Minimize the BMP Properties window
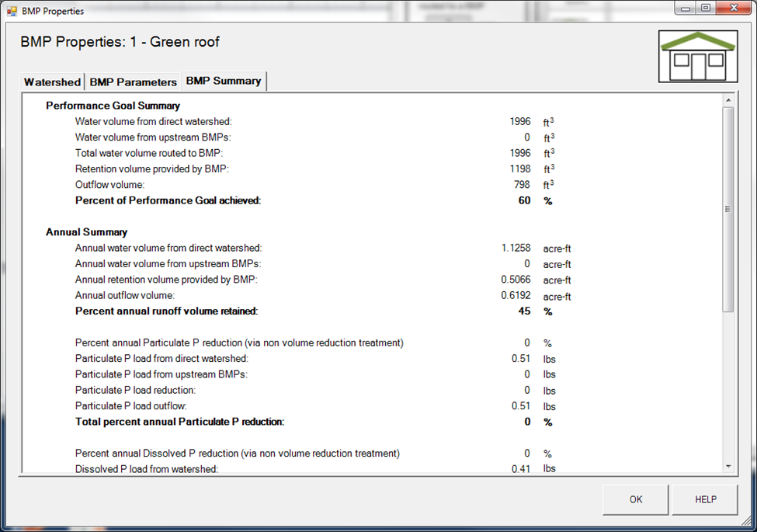This screenshot has width=757, height=532. pyautogui.click(x=685, y=9)
